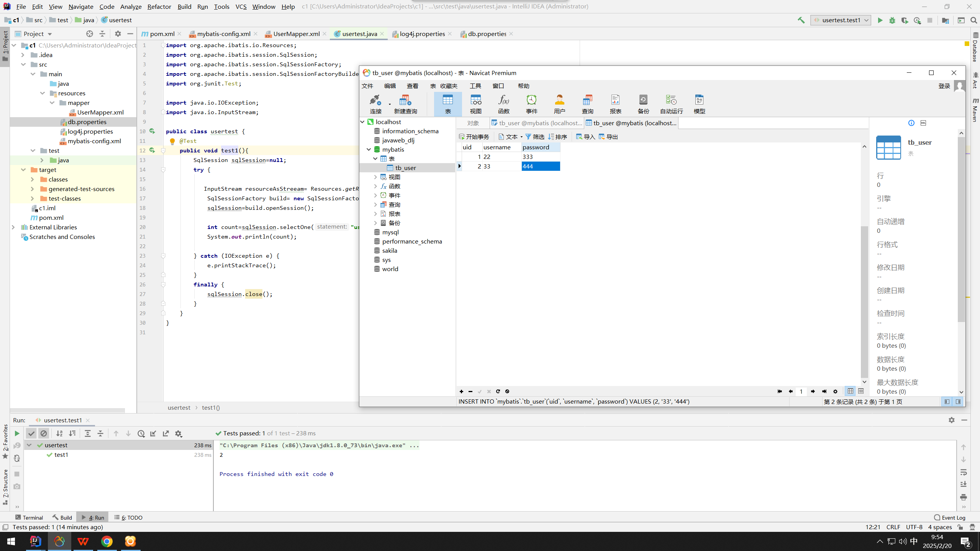Open the 工具 menu in Navicat

(475, 86)
